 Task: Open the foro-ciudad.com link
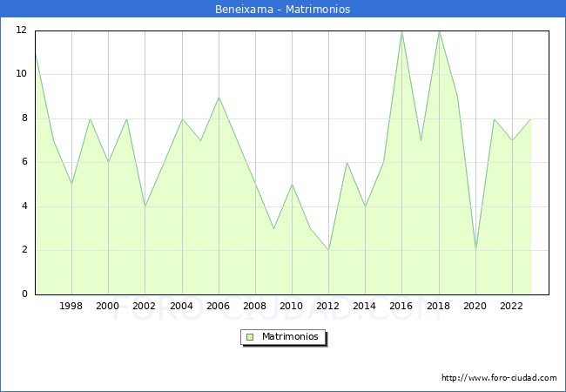click(x=499, y=378)
